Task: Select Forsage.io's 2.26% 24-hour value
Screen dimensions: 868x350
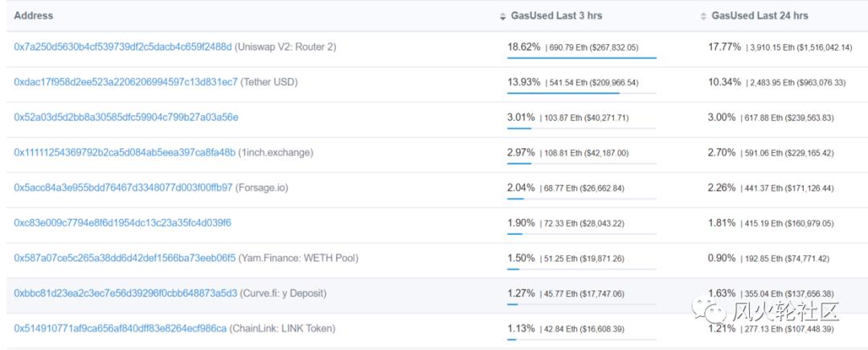Action: (722, 187)
